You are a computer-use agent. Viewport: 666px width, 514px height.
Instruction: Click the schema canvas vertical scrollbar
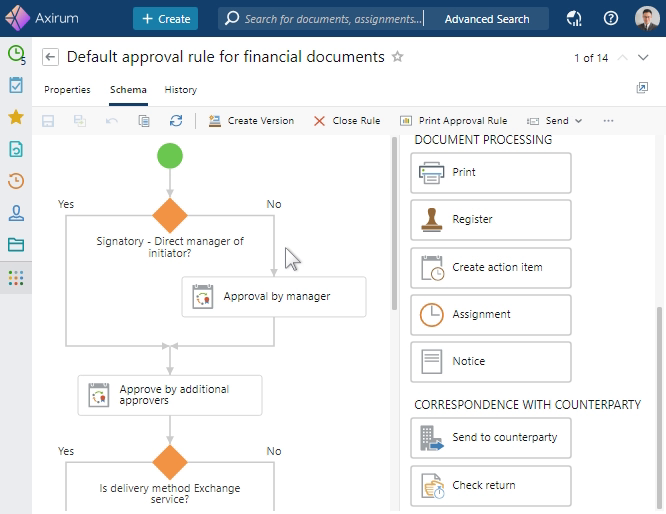[x=394, y=223]
